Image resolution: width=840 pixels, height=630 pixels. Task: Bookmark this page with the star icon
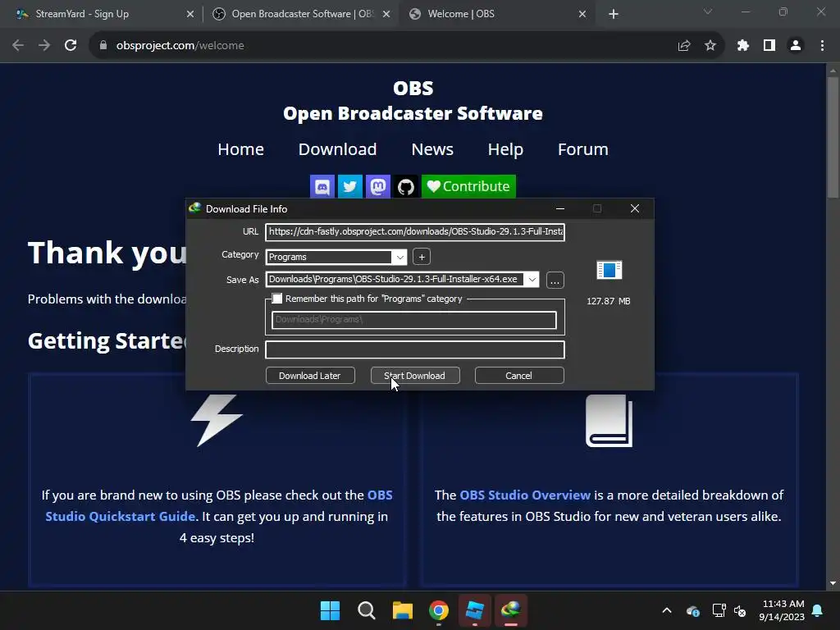[x=710, y=46]
